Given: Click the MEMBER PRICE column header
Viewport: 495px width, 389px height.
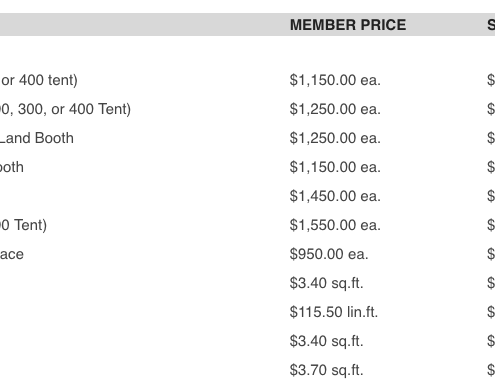Looking at the screenshot, I should (x=348, y=25).
